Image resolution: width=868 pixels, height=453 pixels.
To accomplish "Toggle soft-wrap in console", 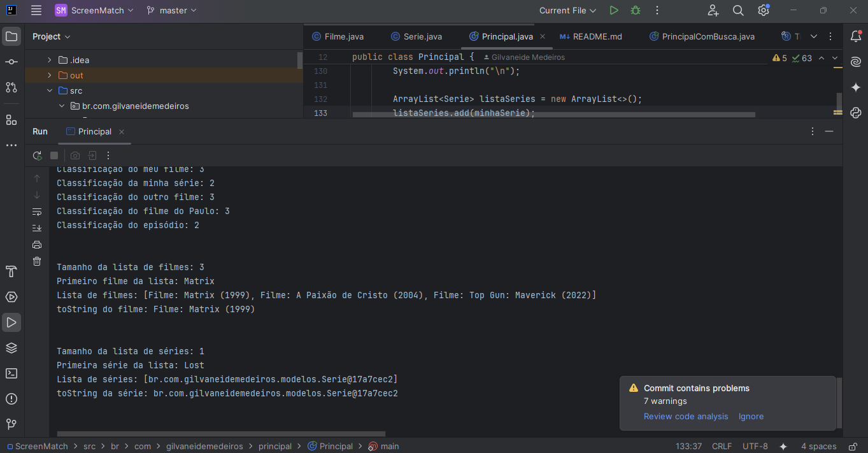I will click(37, 212).
